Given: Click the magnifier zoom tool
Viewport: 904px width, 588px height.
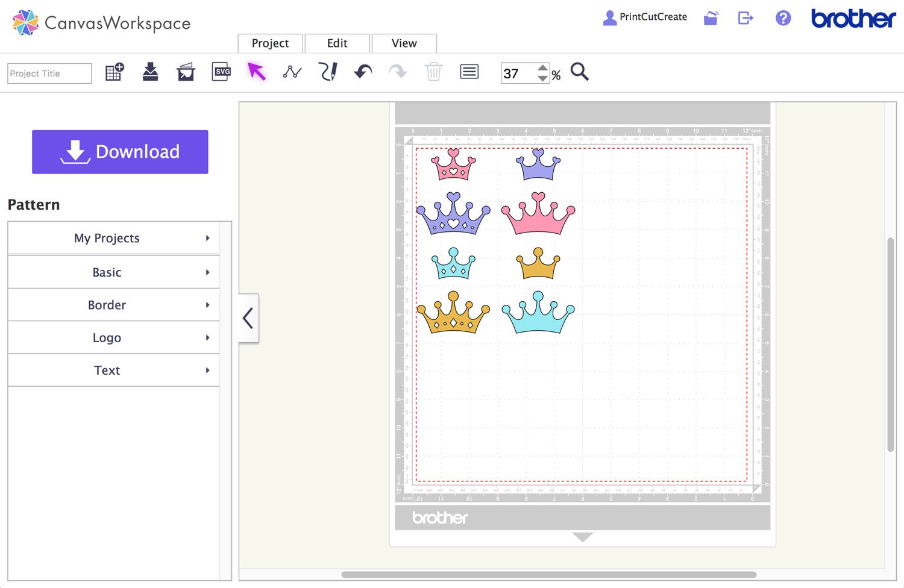Looking at the screenshot, I should (x=579, y=72).
